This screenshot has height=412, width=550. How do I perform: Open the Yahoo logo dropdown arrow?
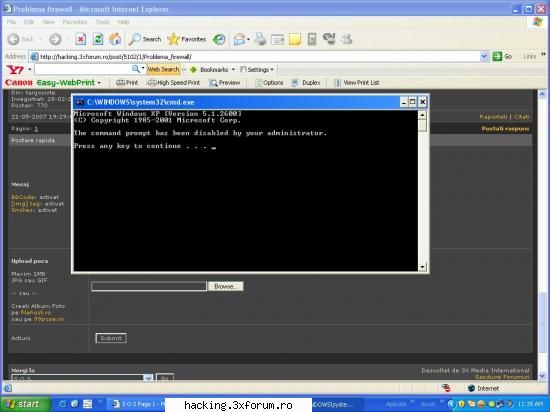pos(30,69)
